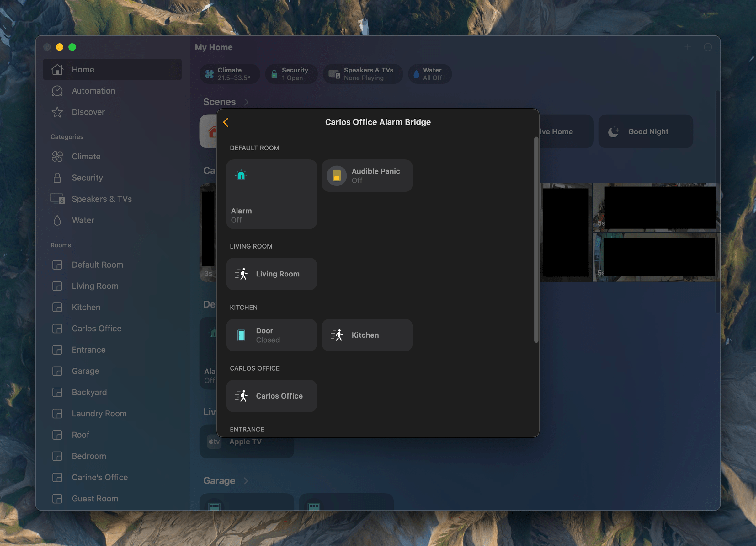Screen dimensions: 756x546
Task: Click the back arrow in the modal
Action: click(226, 121)
